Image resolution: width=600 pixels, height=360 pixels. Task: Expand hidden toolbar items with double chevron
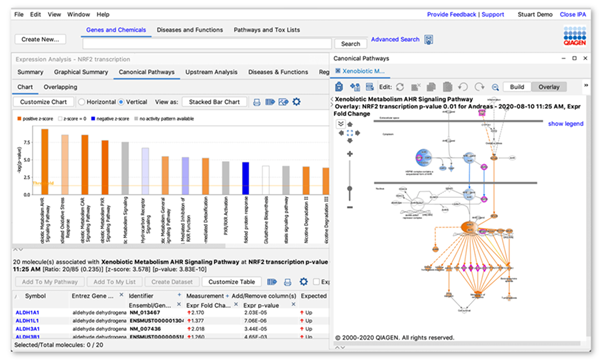[x=586, y=85]
